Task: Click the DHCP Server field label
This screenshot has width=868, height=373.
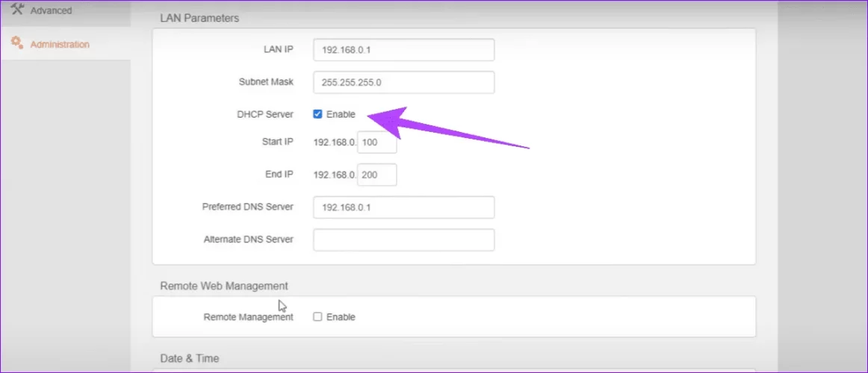Action: 264,114
